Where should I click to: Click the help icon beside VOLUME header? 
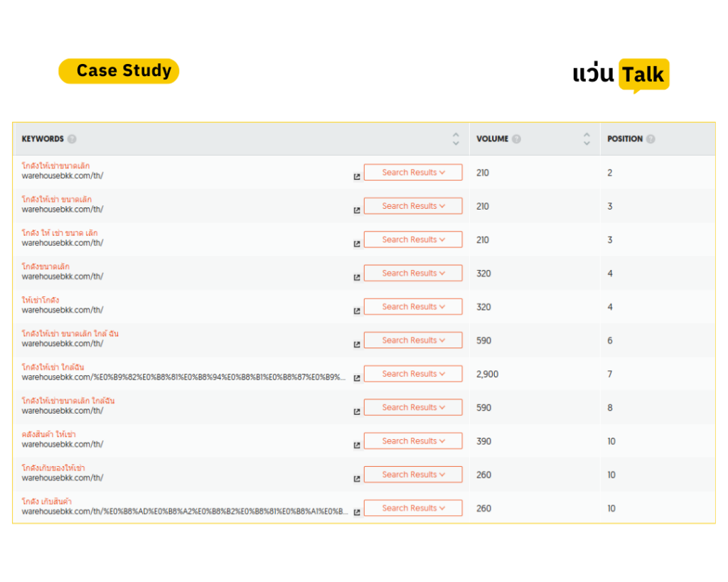(x=516, y=139)
